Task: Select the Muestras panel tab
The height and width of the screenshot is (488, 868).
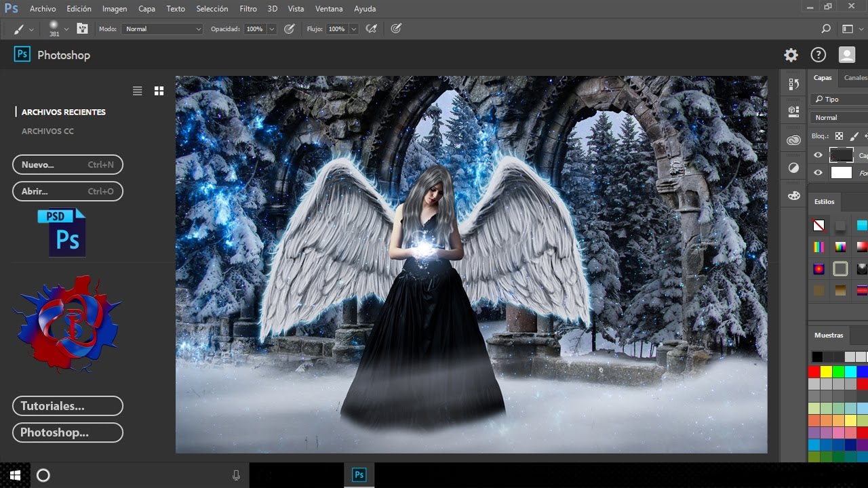Action: [x=829, y=335]
